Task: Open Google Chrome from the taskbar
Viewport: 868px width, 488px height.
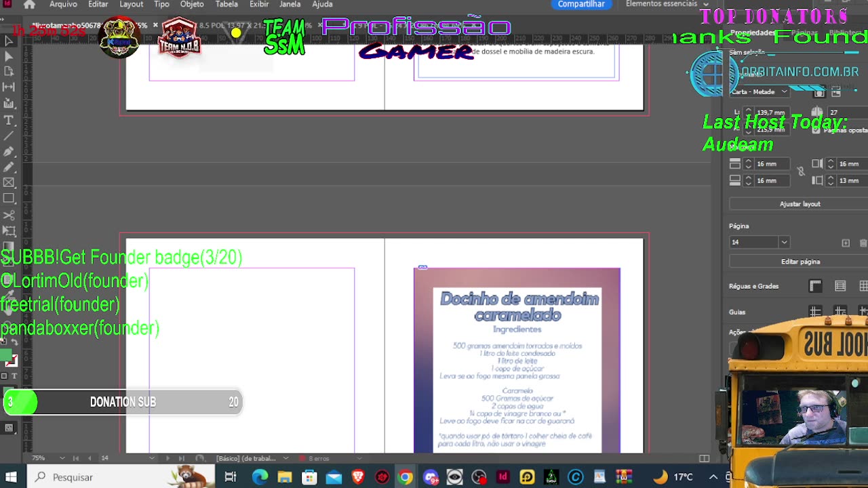Action: click(405, 477)
